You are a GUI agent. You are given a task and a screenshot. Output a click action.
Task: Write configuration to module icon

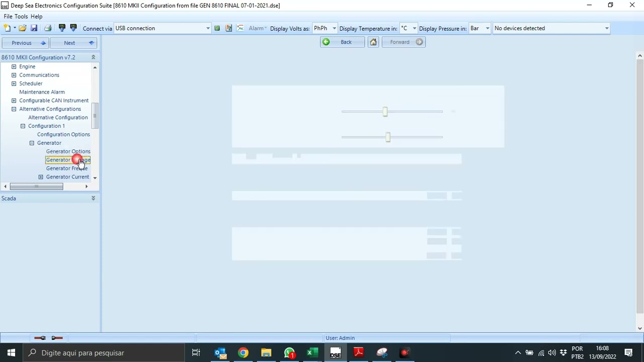pos(73,28)
